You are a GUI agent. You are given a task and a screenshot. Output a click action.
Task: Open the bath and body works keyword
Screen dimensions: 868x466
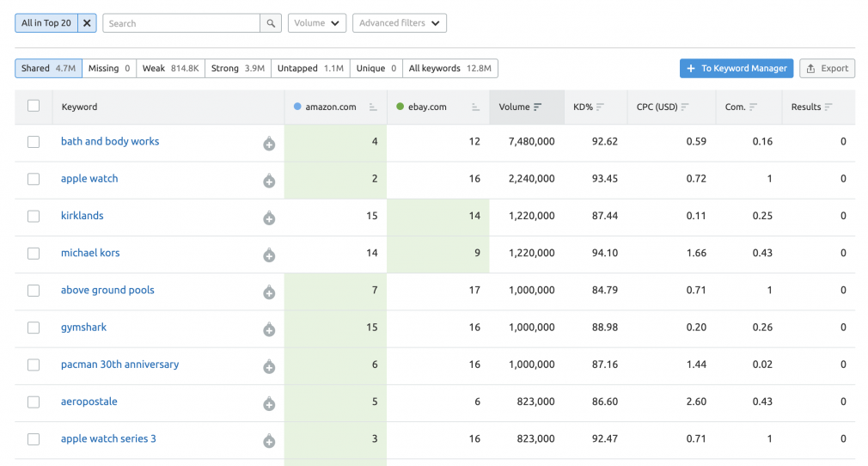pyautogui.click(x=110, y=141)
